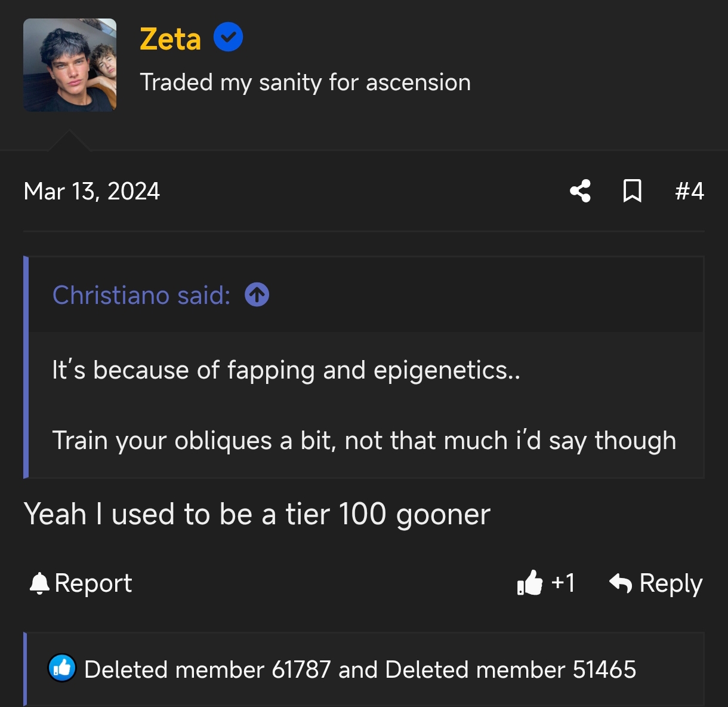This screenshot has height=707, width=728.
Task: Open Zeta's profile avatar picture
Action: (x=70, y=65)
